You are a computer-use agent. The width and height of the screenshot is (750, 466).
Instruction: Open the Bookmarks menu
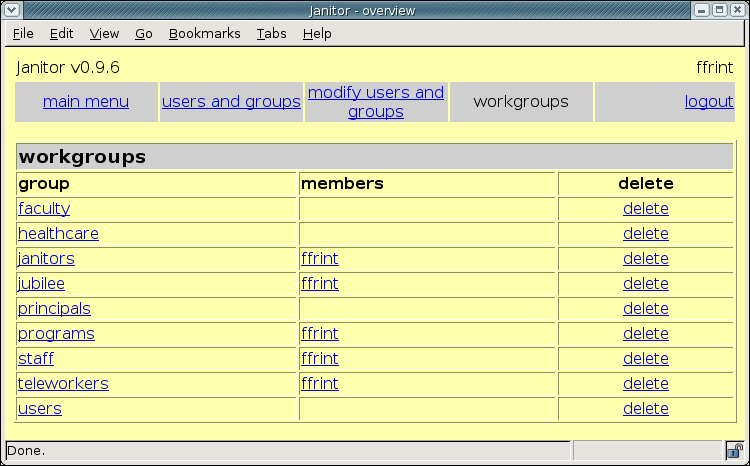[205, 33]
